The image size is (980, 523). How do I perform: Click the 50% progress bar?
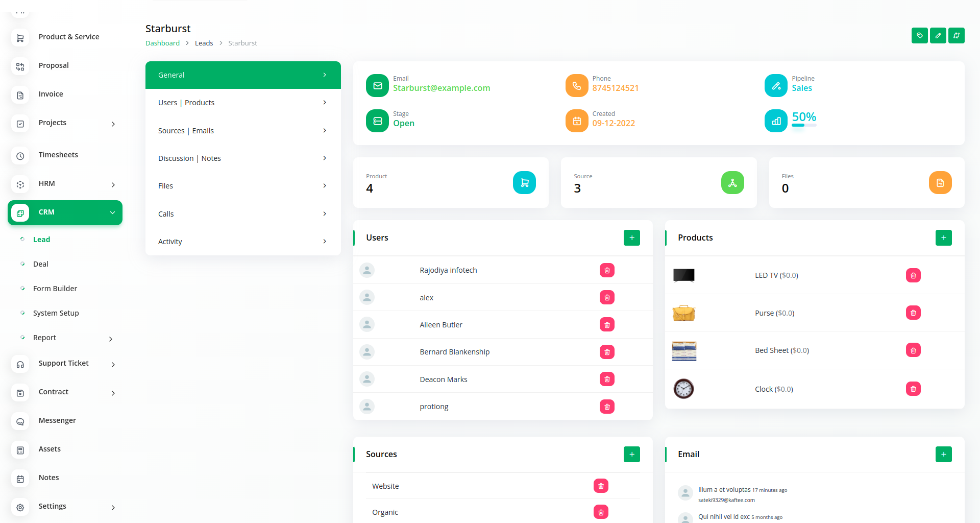coord(804,125)
